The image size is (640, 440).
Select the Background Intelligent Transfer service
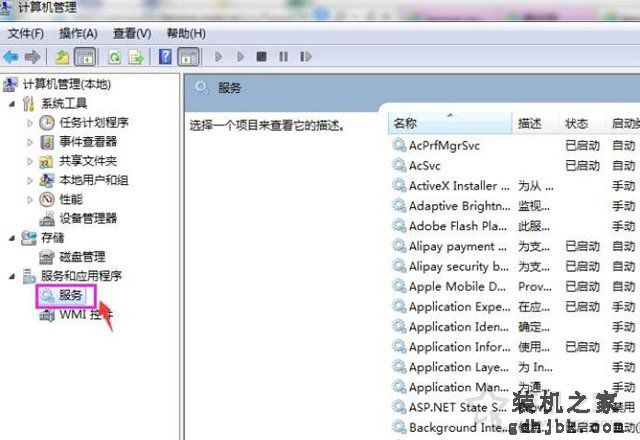(x=459, y=427)
